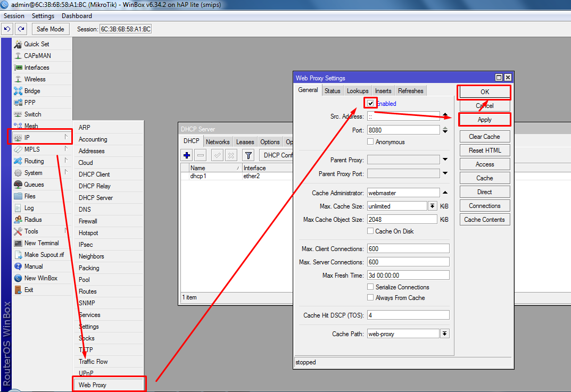Screen dimensions: 571x392
Task: Click the checkmark Enable icon in DHCP Server
Action: pos(218,155)
